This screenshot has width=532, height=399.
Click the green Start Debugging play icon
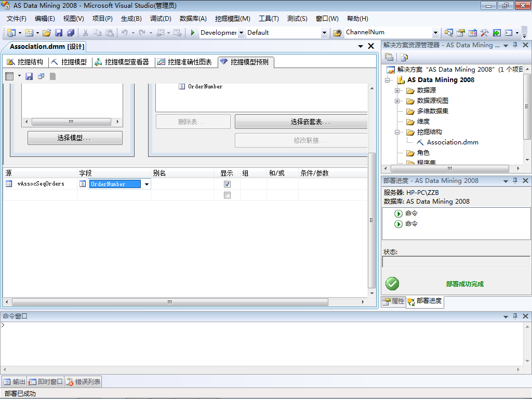point(192,33)
